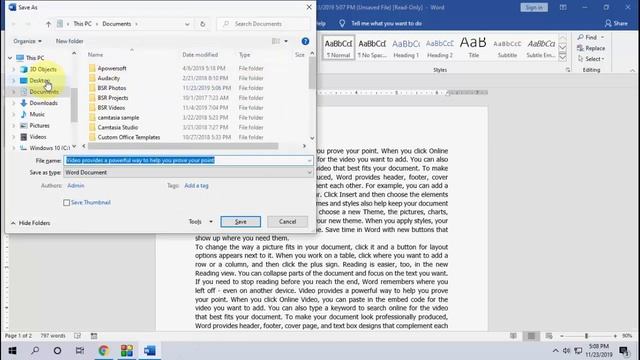
Task: Sort by Date modified column header
Action: (x=200, y=55)
